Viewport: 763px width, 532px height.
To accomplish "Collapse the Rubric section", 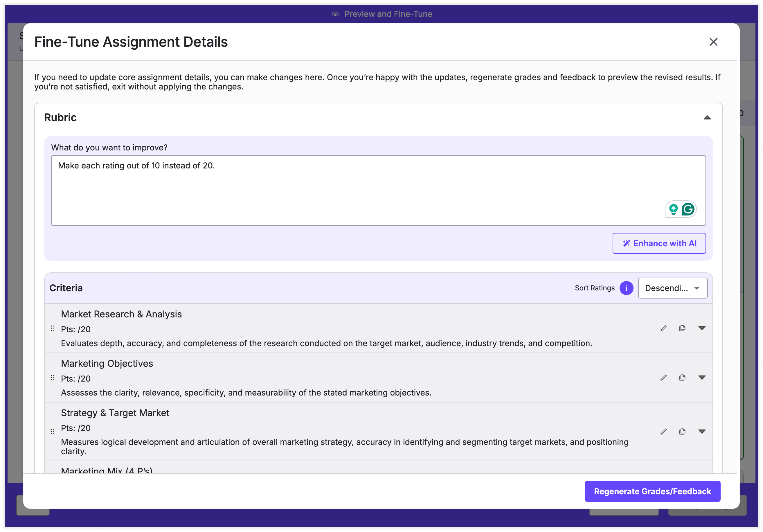I will click(707, 118).
